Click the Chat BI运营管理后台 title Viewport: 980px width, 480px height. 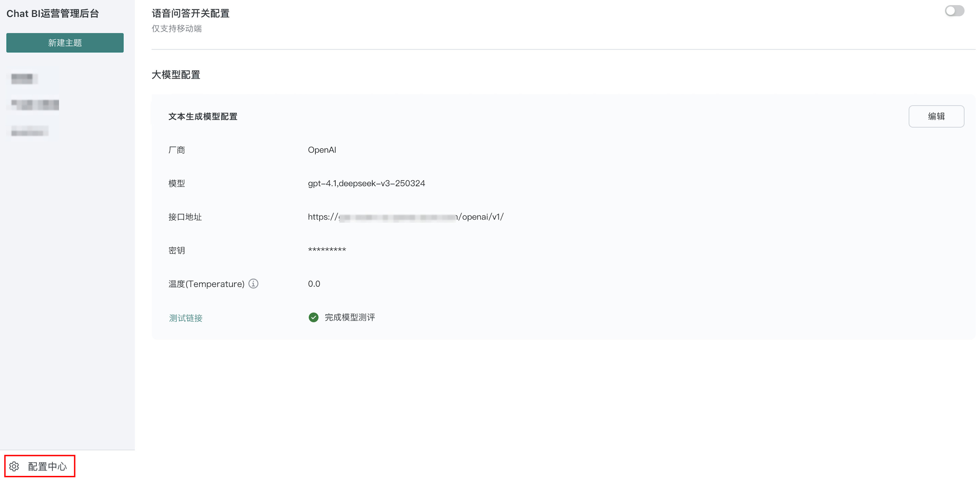pos(52,14)
